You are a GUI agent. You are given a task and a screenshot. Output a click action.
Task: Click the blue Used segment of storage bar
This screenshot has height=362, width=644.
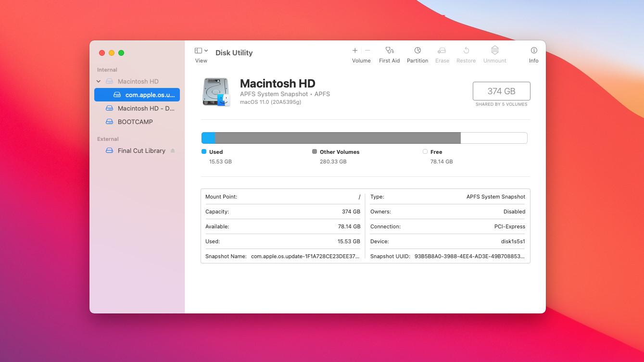pos(208,138)
